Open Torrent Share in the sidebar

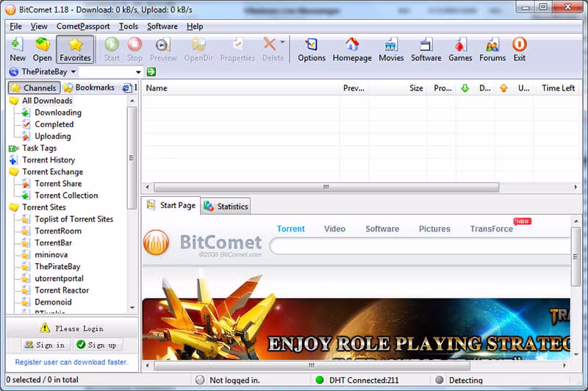tap(58, 183)
